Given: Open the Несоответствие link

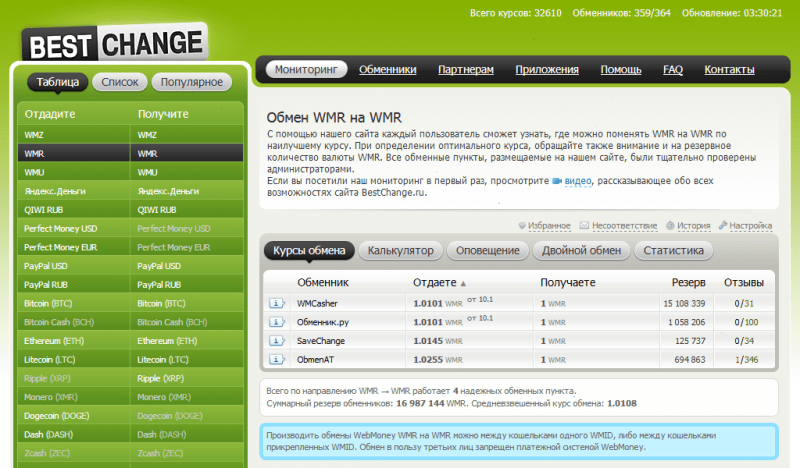Looking at the screenshot, I should click(x=624, y=226).
